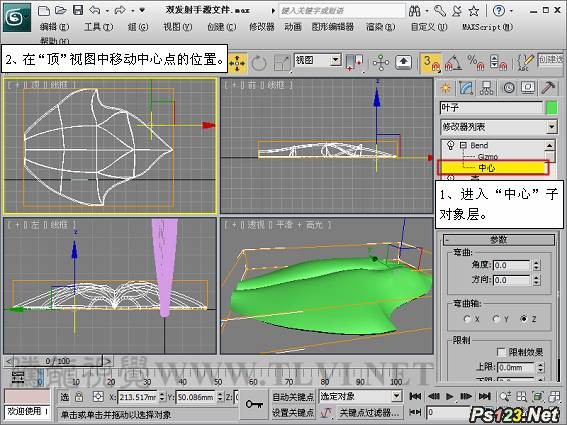Toggle the Spinner Snap button
The height and width of the screenshot is (425, 567).
coord(498,63)
